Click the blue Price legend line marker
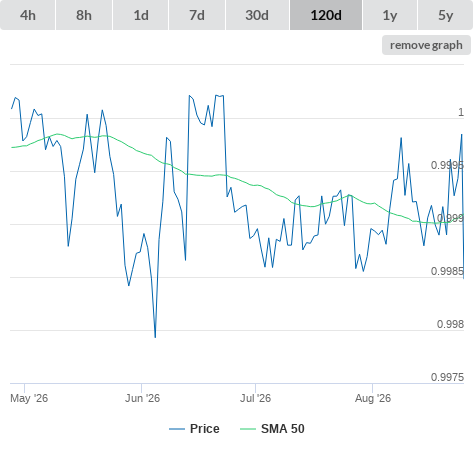The height and width of the screenshot is (455, 474). tap(177, 429)
